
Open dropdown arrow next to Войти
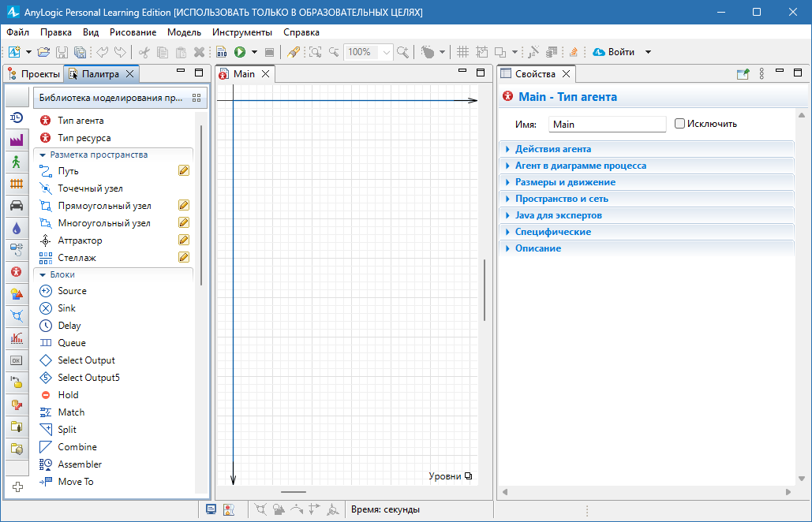click(x=648, y=52)
